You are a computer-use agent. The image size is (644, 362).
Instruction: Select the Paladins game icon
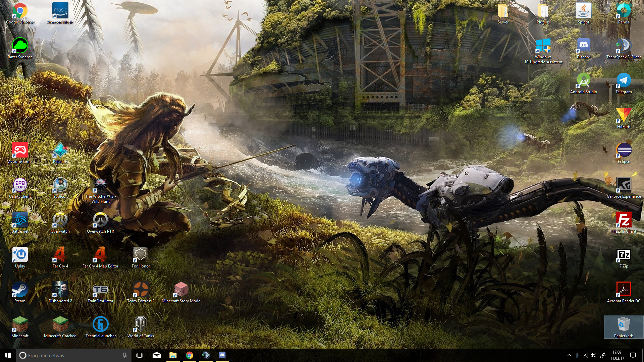pyautogui.click(x=60, y=153)
